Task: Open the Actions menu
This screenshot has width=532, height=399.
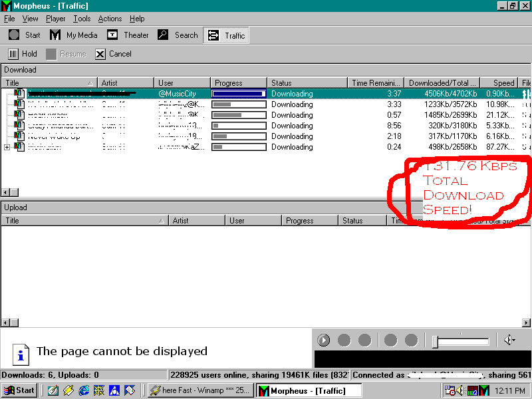Action: pos(110,19)
